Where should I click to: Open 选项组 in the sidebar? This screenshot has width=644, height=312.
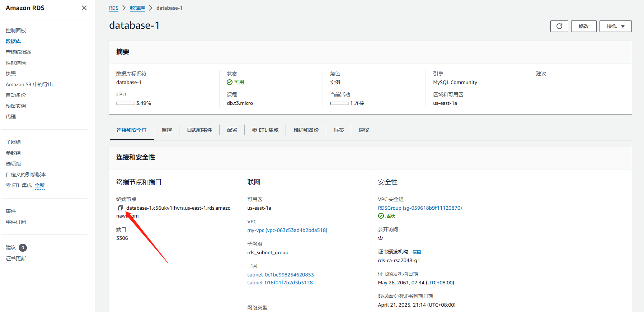tap(13, 164)
